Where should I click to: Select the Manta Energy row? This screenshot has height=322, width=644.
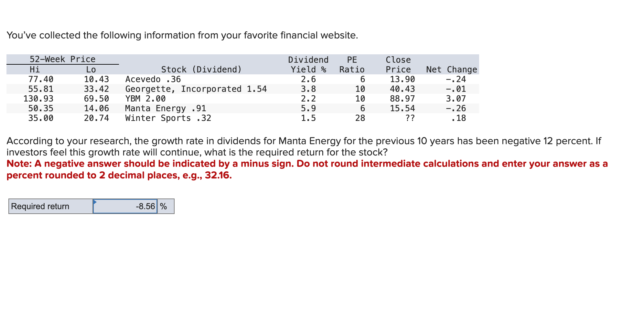pos(166,108)
